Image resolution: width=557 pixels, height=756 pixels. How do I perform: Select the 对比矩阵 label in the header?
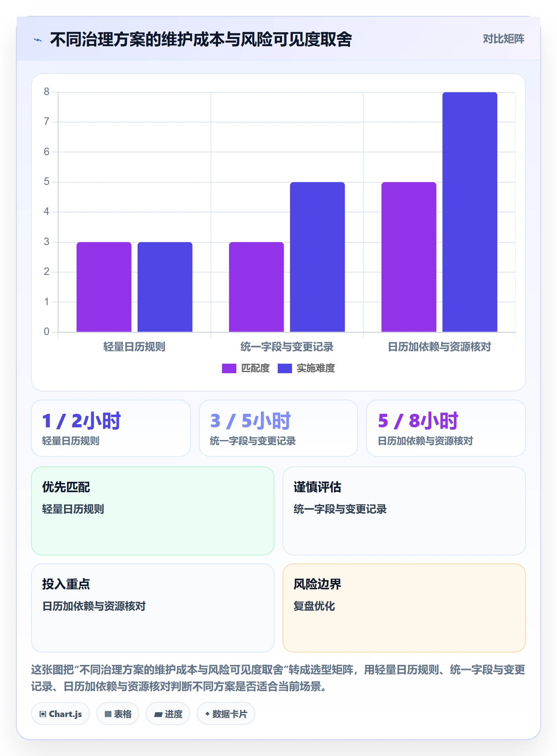504,39
